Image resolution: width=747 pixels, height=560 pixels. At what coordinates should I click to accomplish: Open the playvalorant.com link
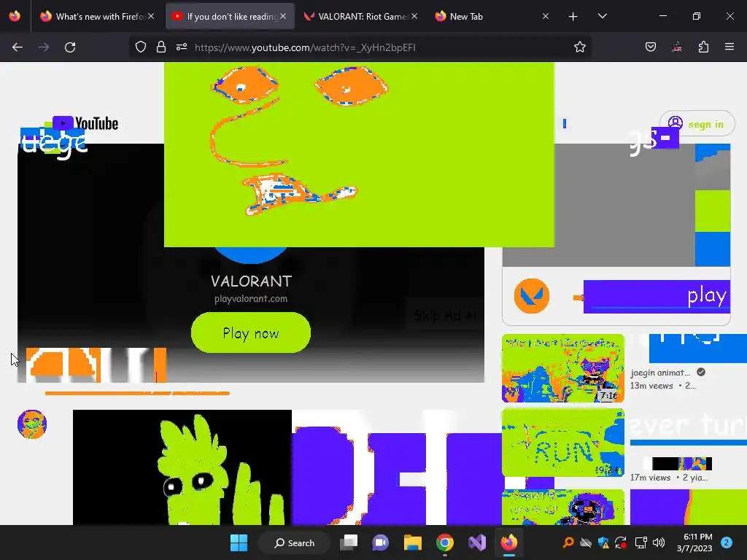(251, 298)
